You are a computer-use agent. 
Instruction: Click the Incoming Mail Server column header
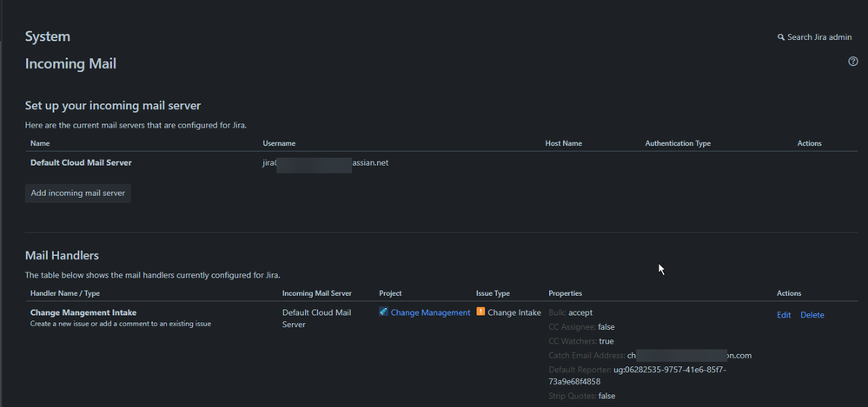pyautogui.click(x=316, y=293)
